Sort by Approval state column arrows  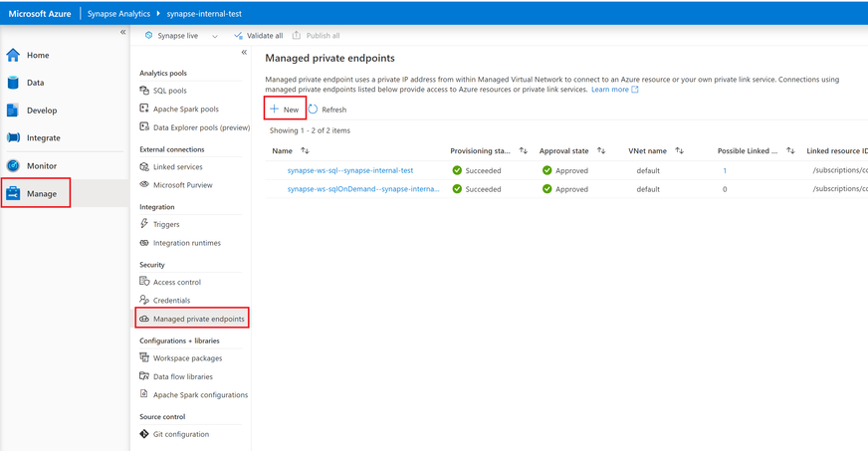[601, 150]
